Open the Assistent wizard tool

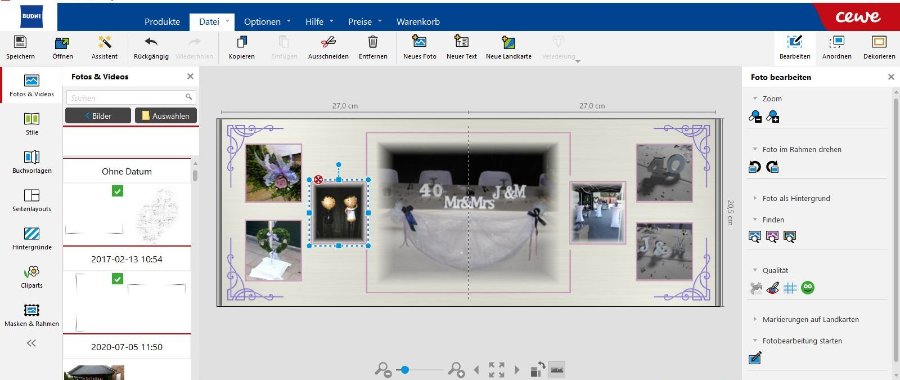[104, 42]
